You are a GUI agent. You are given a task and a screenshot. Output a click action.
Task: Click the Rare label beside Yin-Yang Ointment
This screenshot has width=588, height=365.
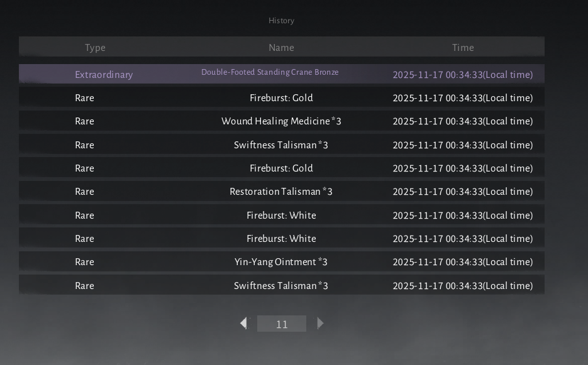click(84, 262)
